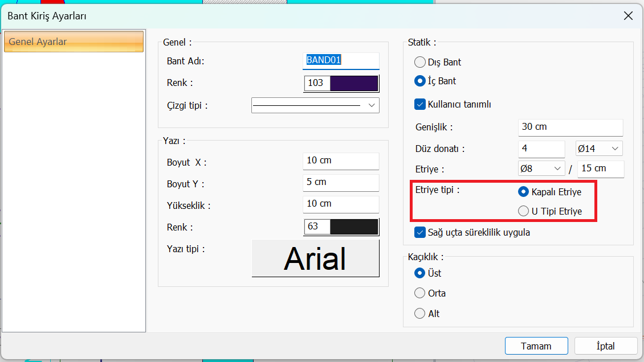Open the Genel Ayarlar settings page
This screenshot has width=644, height=362.
[74, 42]
